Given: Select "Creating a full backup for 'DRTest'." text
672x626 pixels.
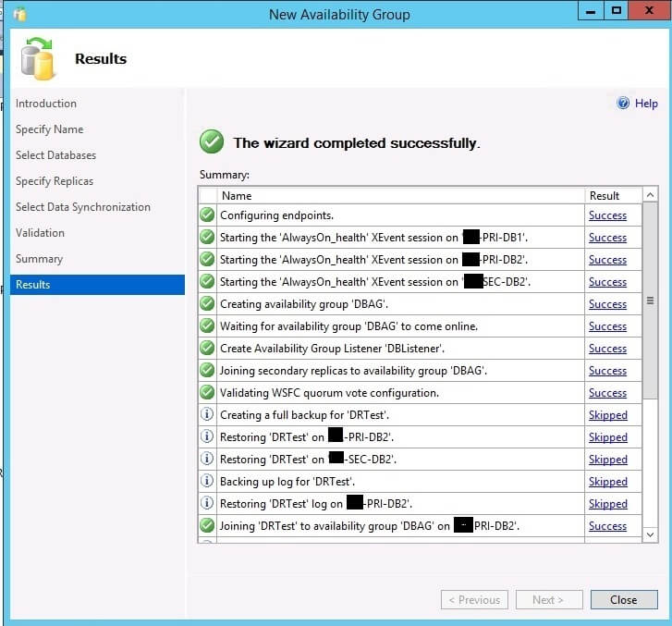Looking at the screenshot, I should pyautogui.click(x=304, y=415).
